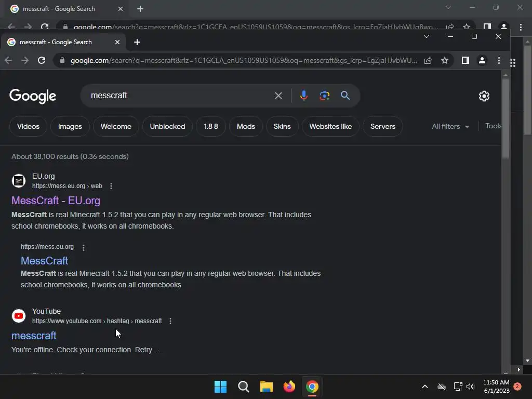Expand tab search chevron in front window
The image size is (532, 399).
point(427,36)
